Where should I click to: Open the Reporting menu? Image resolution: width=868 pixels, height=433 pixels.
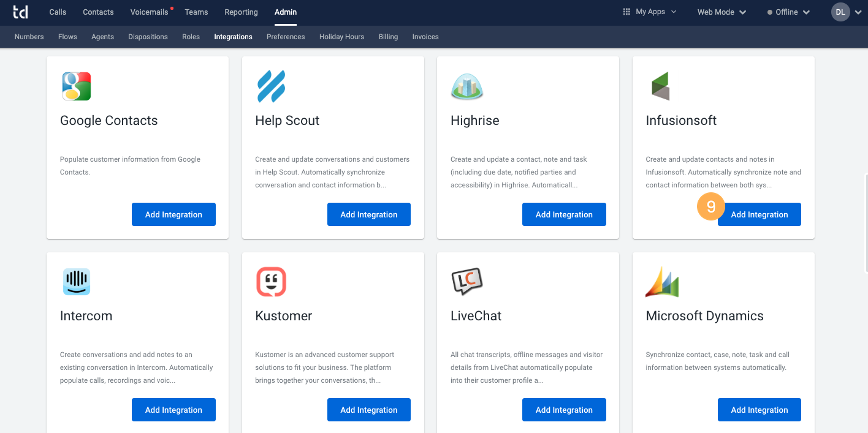[x=241, y=12]
